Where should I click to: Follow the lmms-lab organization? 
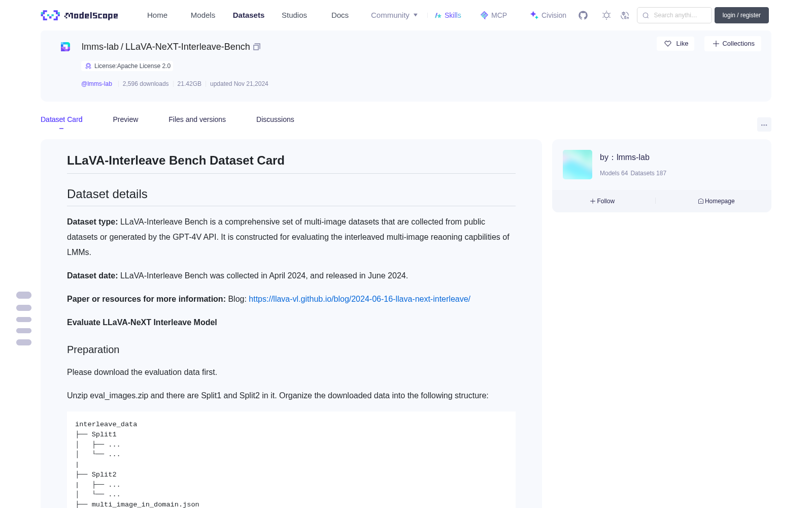[x=602, y=201]
